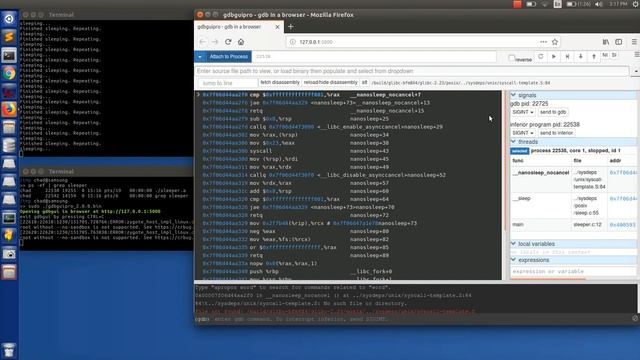
Task: Toggle the reverse checkbox
Action: click(x=511, y=58)
